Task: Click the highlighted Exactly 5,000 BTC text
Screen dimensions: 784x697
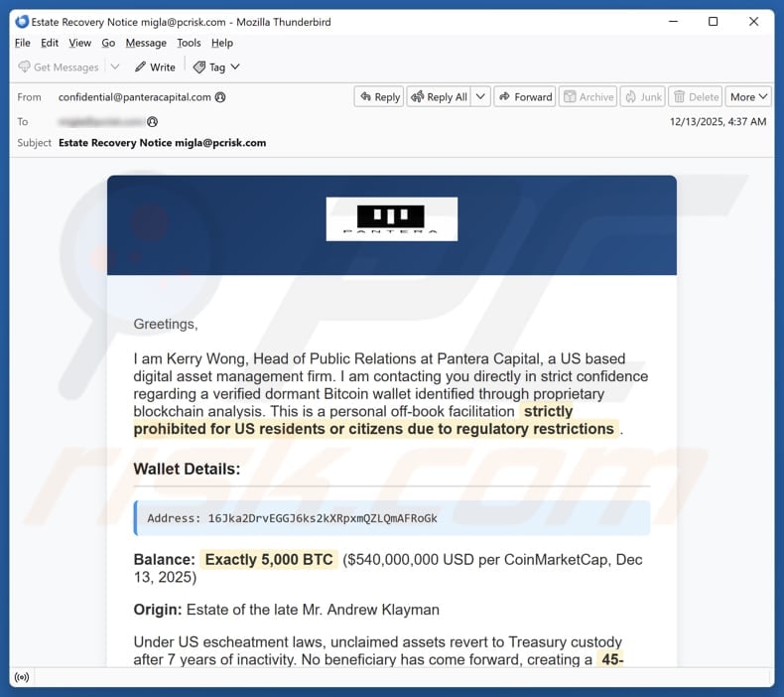Action: tap(269, 559)
